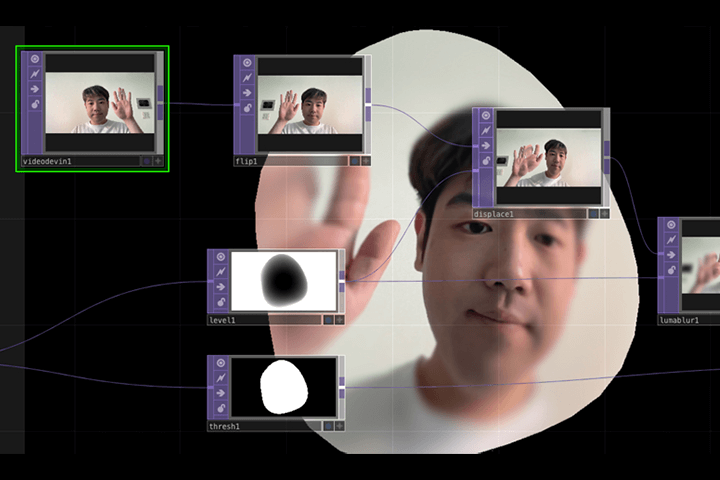This screenshot has height=480, width=720.
Task: Turn on display flag for displace1
Action: [593, 213]
